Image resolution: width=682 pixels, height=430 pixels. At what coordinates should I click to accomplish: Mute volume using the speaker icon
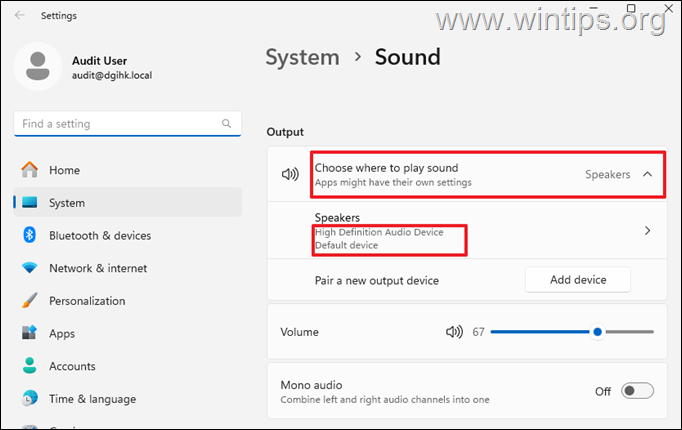tap(454, 332)
